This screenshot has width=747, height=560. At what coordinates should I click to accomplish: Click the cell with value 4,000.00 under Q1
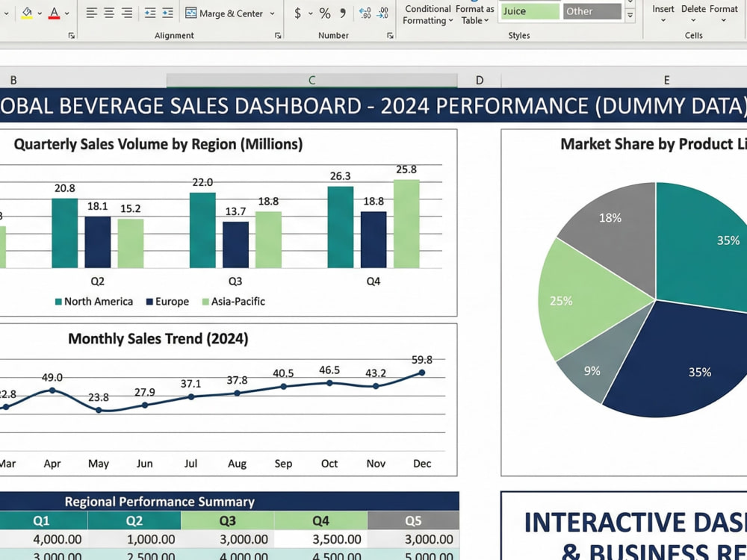[43, 539]
